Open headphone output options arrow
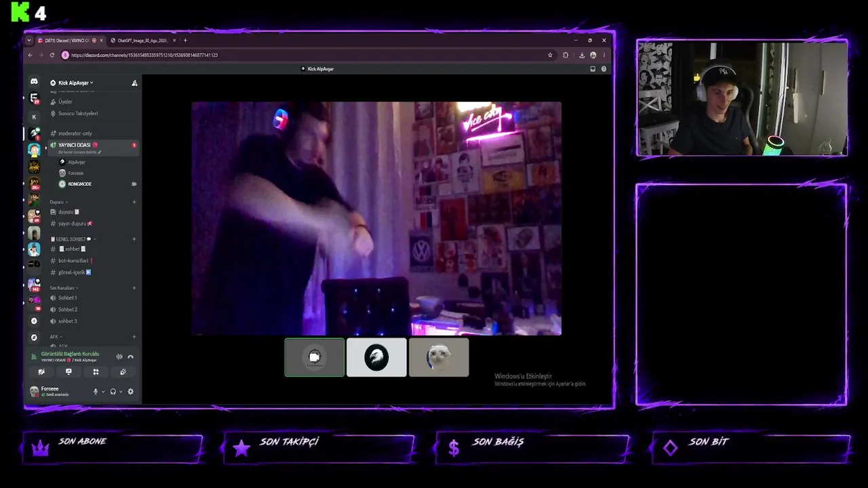The width and height of the screenshot is (868, 488). (x=121, y=392)
